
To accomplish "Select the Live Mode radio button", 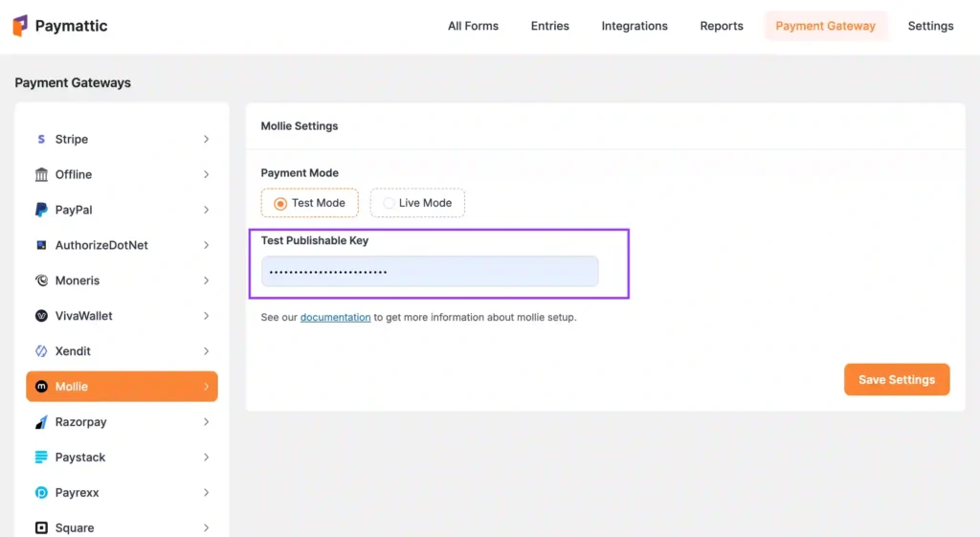I will pos(389,203).
